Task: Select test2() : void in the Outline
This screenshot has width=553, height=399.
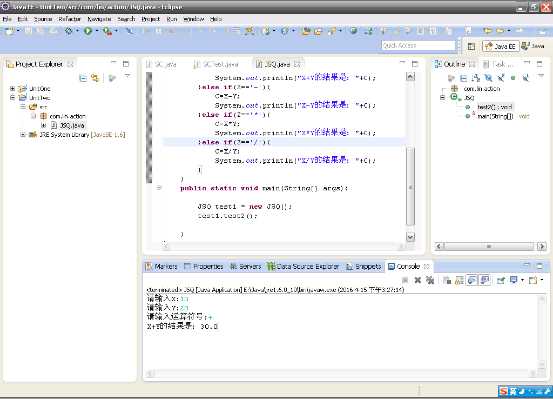Action: [494, 107]
